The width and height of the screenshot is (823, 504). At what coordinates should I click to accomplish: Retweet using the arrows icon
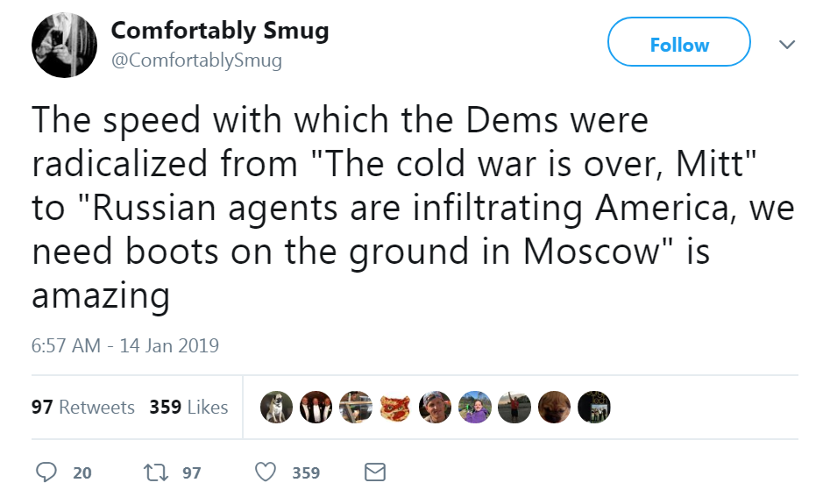(156, 472)
